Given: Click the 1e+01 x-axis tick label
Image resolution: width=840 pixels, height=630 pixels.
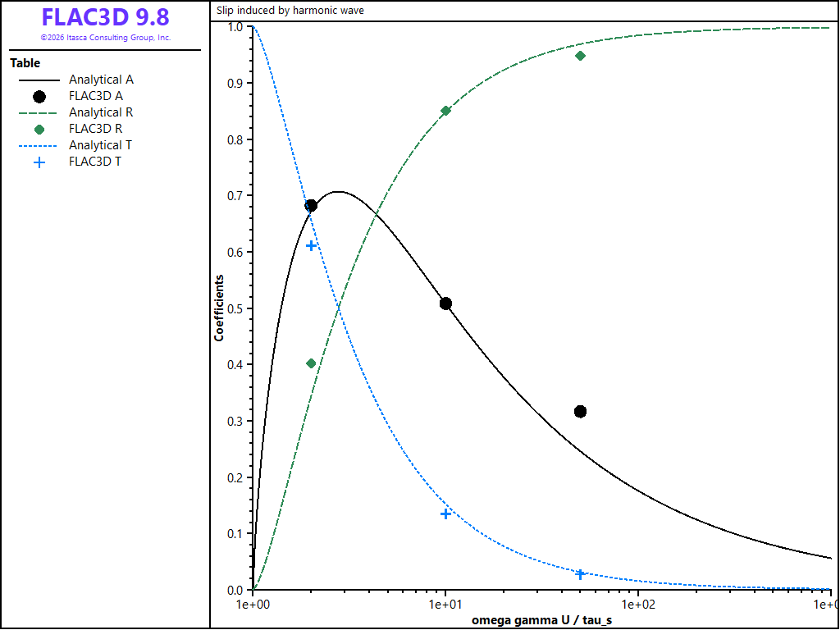Looking at the screenshot, I should click(x=445, y=605).
